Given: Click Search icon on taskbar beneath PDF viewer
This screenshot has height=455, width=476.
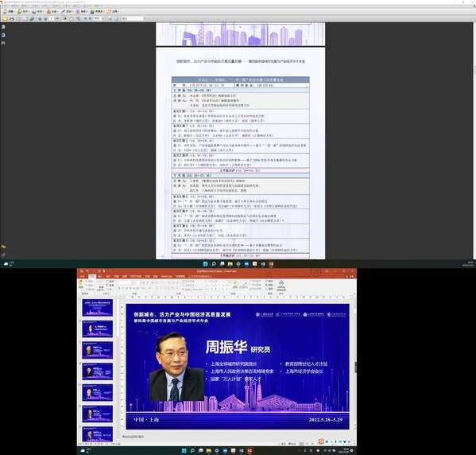Looking at the screenshot, I should pyautogui.click(x=214, y=264).
